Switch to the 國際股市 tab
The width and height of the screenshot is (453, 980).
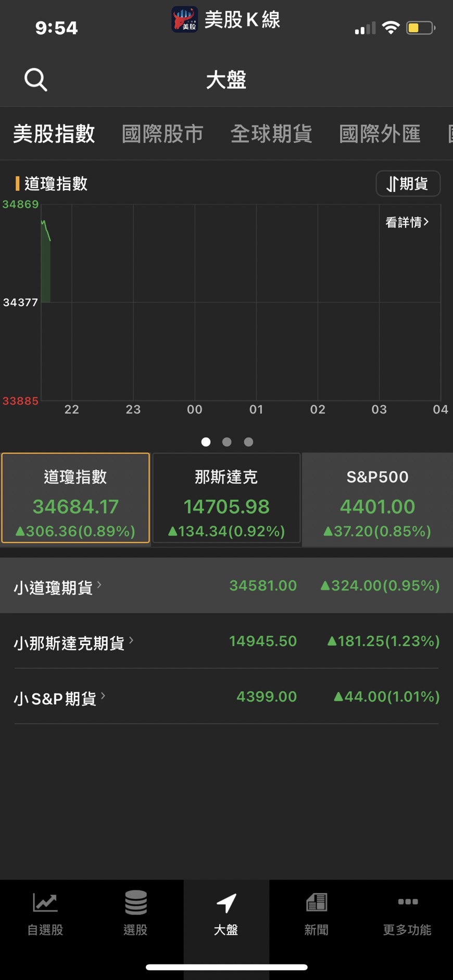[x=162, y=134]
